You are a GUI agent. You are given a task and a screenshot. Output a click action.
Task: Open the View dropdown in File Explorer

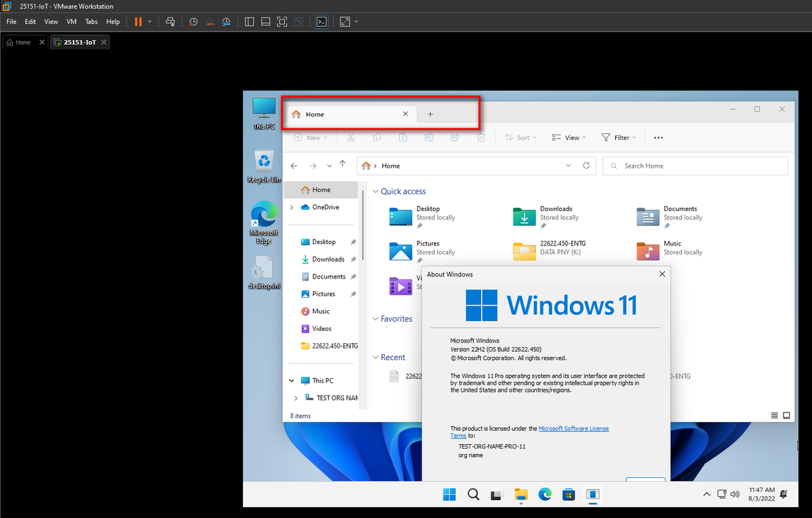pos(569,137)
